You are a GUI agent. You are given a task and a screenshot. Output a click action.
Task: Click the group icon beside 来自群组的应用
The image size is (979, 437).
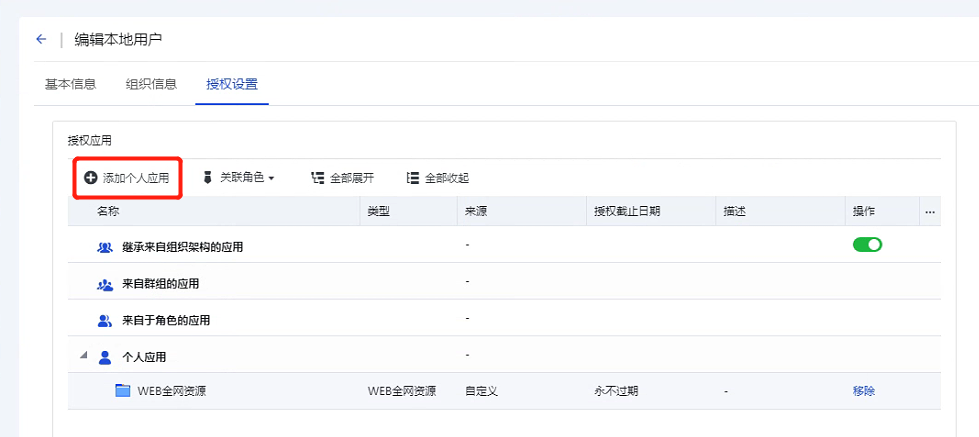pyautogui.click(x=105, y=284)
